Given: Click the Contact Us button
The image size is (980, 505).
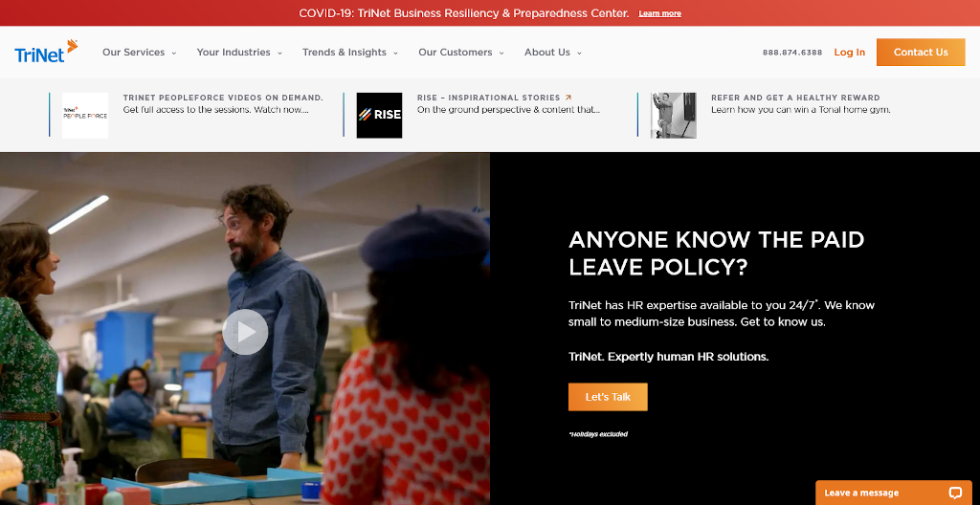Looking at the screenshot, I should 921,53.
